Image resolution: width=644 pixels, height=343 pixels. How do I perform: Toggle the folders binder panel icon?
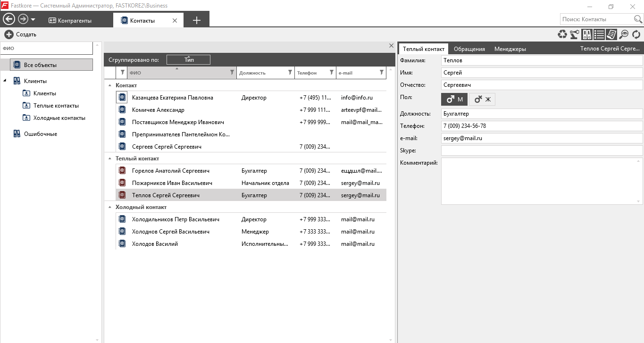587,34
